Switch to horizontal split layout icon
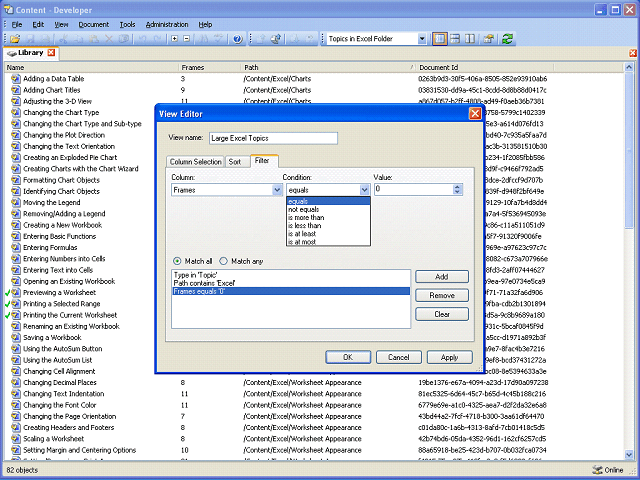 point(455,39)
